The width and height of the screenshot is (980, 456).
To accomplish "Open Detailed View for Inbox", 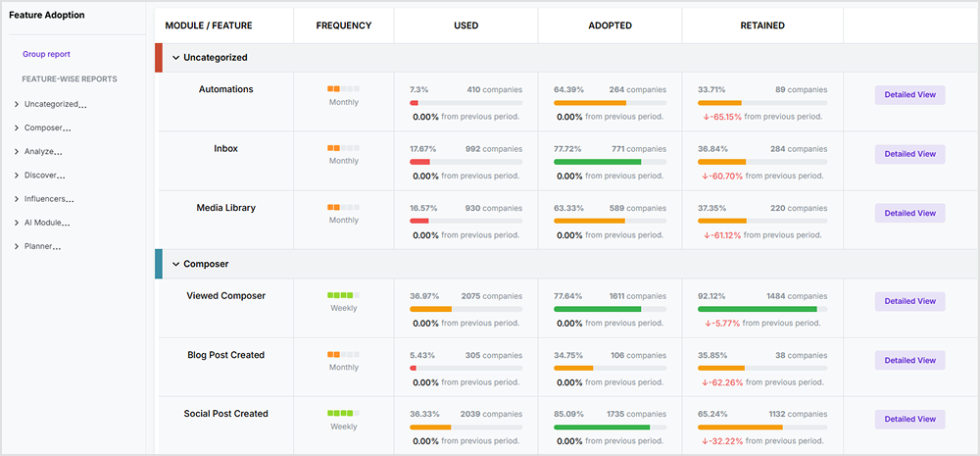I will (909, 154).
